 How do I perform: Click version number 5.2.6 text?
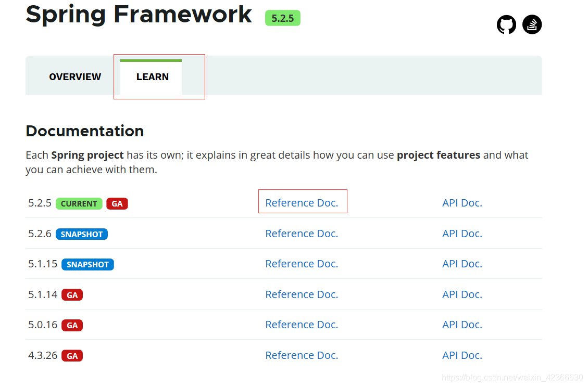40,234
